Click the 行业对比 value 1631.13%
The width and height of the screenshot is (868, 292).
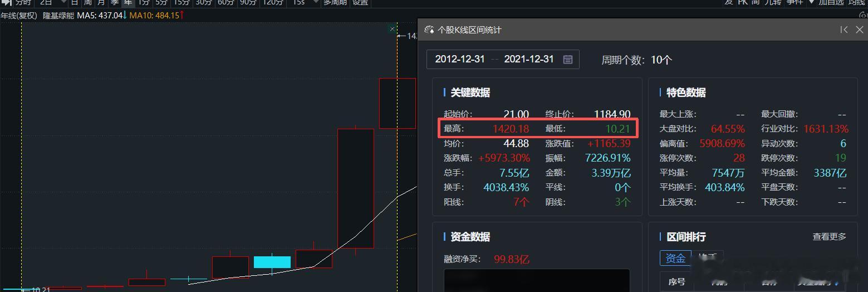[826, 129]
